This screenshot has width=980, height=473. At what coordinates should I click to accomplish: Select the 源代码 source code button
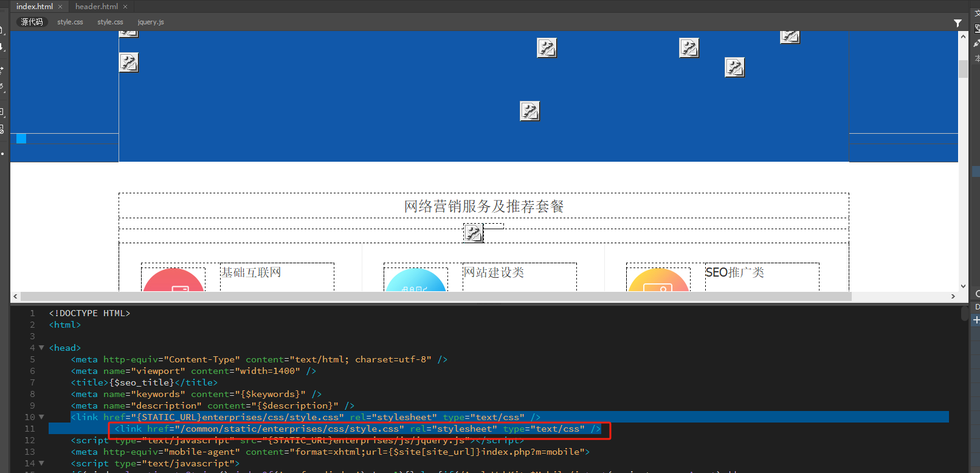point(32,22)
